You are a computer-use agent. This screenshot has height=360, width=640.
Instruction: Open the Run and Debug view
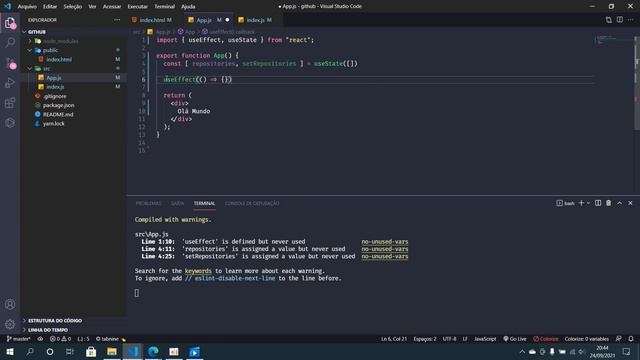point(10,83)
